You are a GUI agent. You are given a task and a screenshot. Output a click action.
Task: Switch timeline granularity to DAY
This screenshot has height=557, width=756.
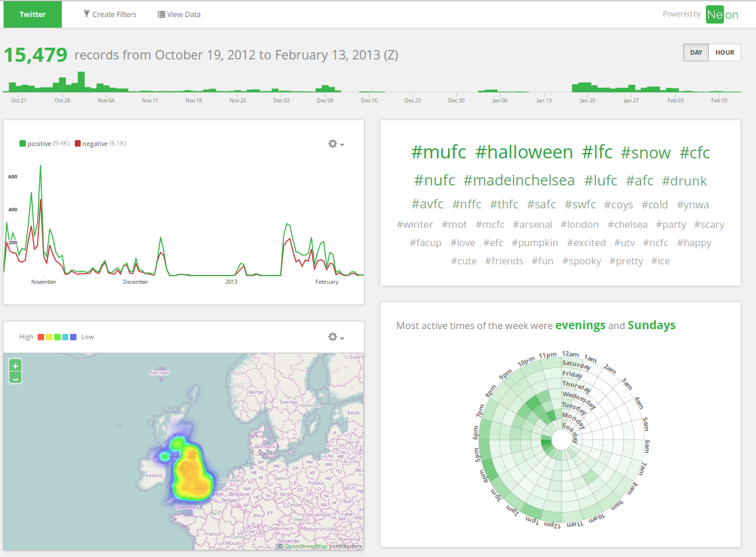coord(696,52)
